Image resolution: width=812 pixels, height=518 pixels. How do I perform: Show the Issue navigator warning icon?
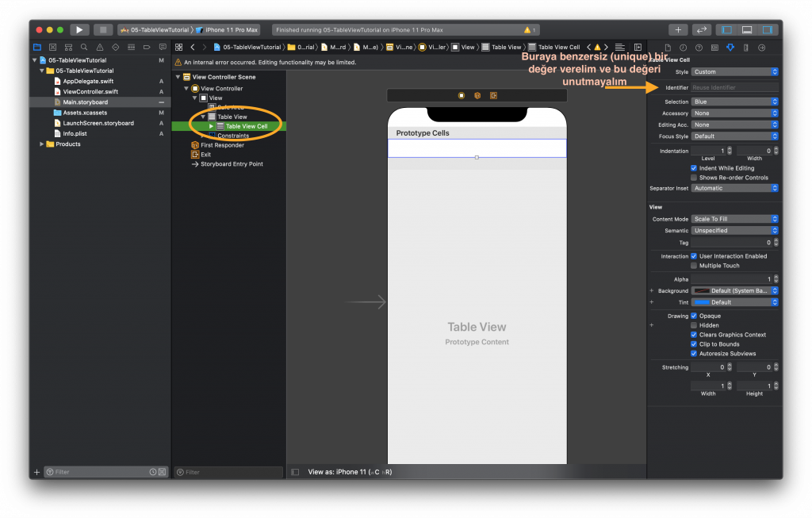pyautogui.click(x=100, y=47)
